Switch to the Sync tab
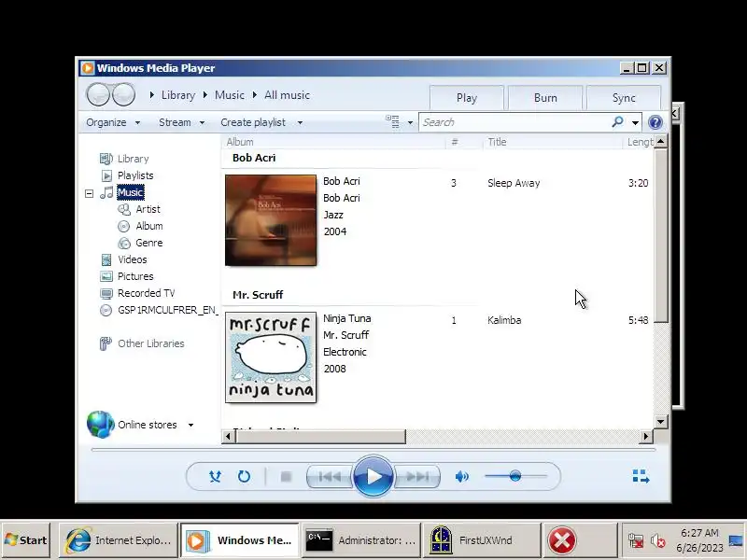The width and height of the screenshot is (747, 560). click(624, 98)
